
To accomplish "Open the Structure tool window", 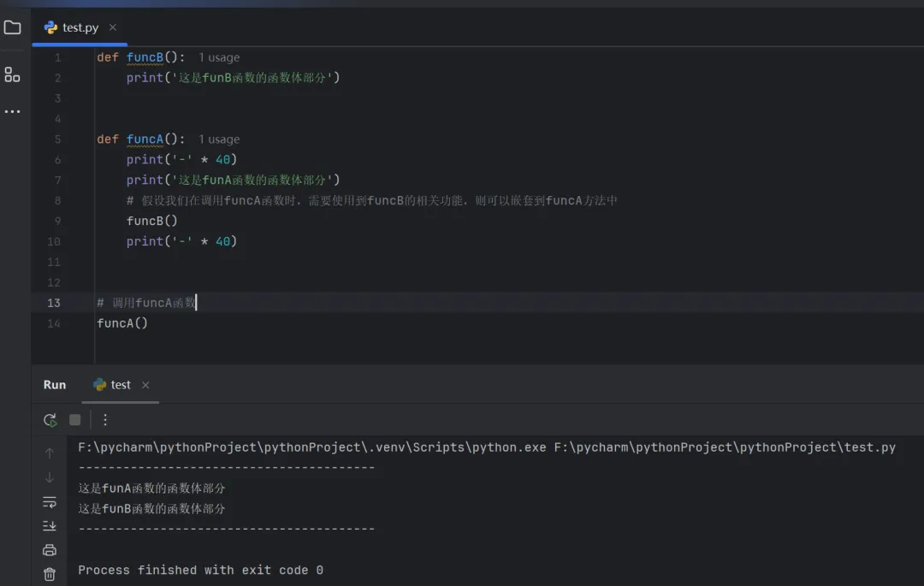I will click(x=12, y=74).
